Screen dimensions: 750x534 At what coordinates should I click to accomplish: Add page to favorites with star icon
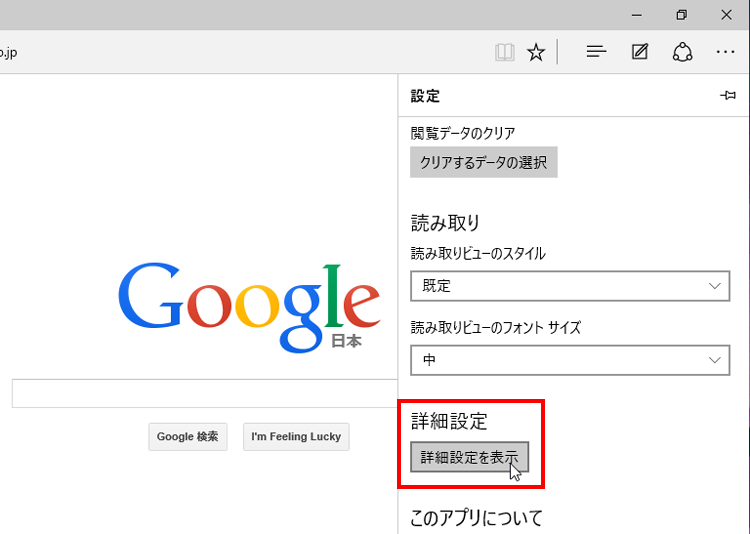coord(536,52)
